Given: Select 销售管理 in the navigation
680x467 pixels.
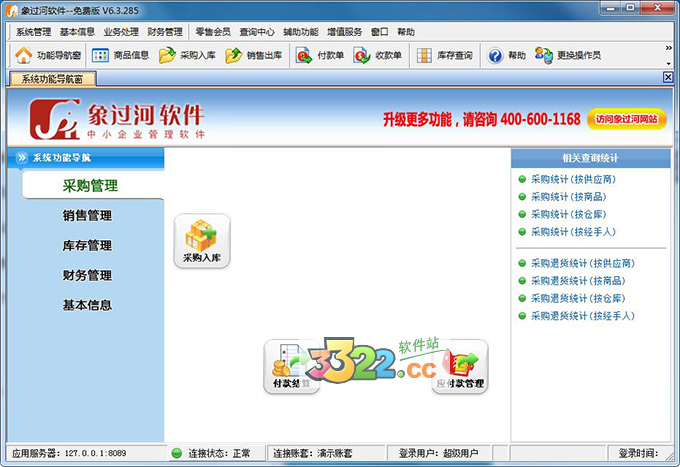Looking at the screenshot, I should pos(87,216).
